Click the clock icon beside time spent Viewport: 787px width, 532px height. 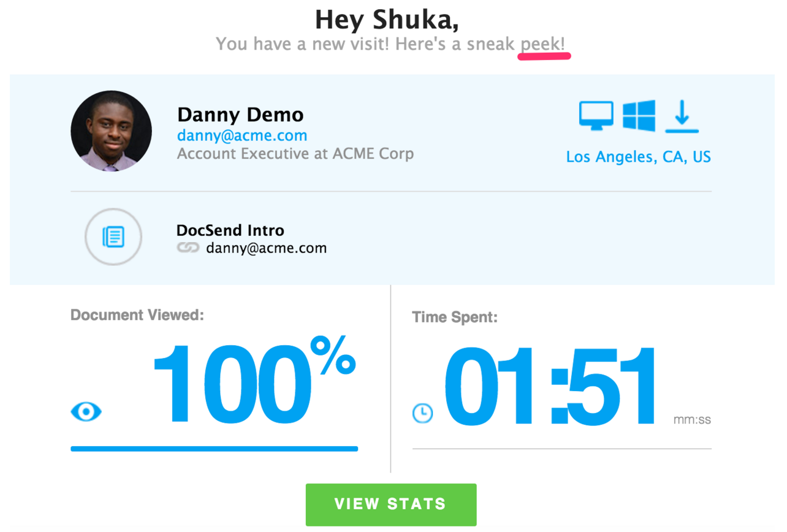tap(422, 413)
